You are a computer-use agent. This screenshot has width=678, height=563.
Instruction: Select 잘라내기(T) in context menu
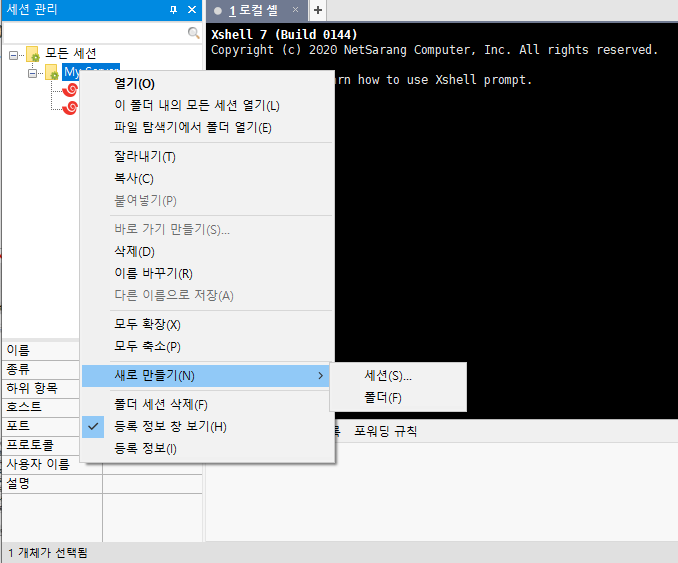[208, 157]
